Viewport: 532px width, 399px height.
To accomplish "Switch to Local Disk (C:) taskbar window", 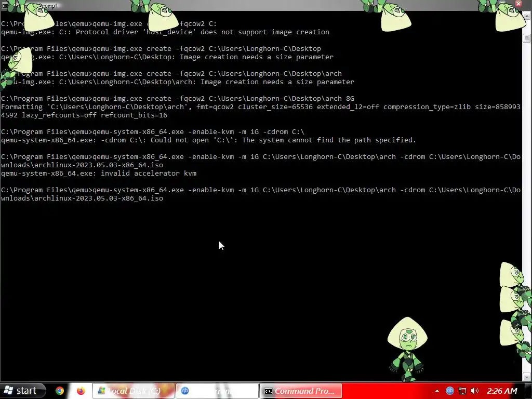I will coord(134,391).
